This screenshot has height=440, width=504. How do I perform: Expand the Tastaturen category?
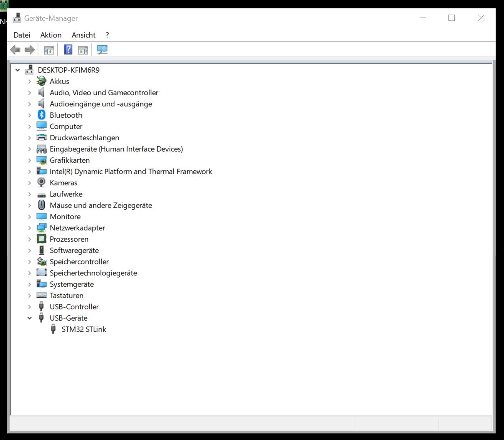click(x=29, y=296)
